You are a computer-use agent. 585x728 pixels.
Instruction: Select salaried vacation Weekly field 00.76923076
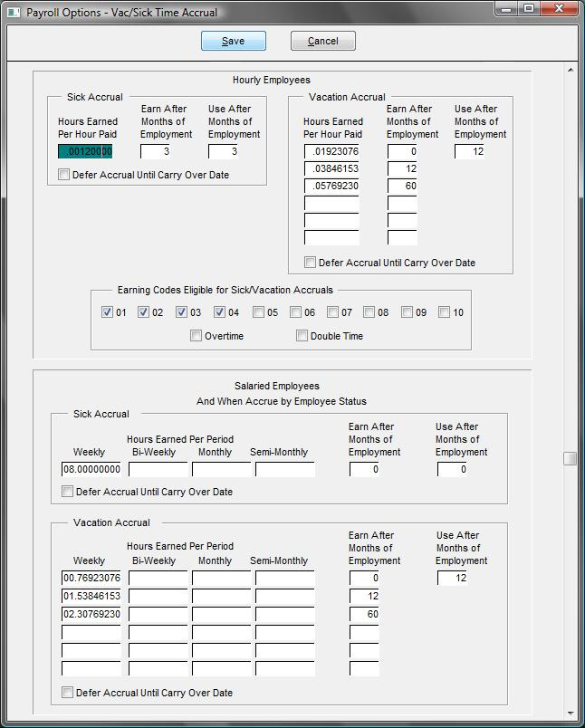[x=91, y=578]
